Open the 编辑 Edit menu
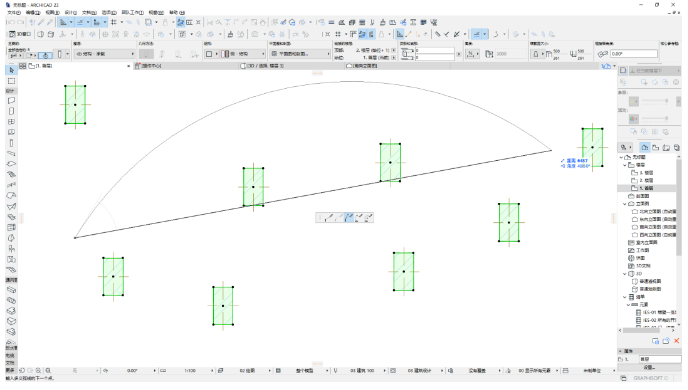Viewport: 688px width, 390px height. click(32, 13)
